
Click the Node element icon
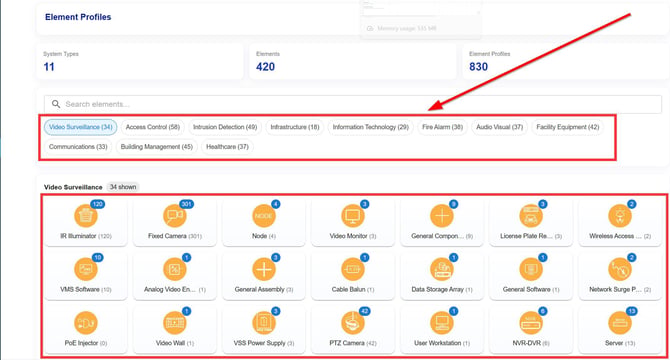[x=264, y=216]
